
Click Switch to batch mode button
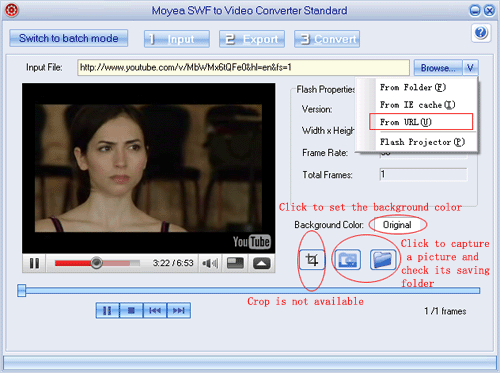click(69, 38)
